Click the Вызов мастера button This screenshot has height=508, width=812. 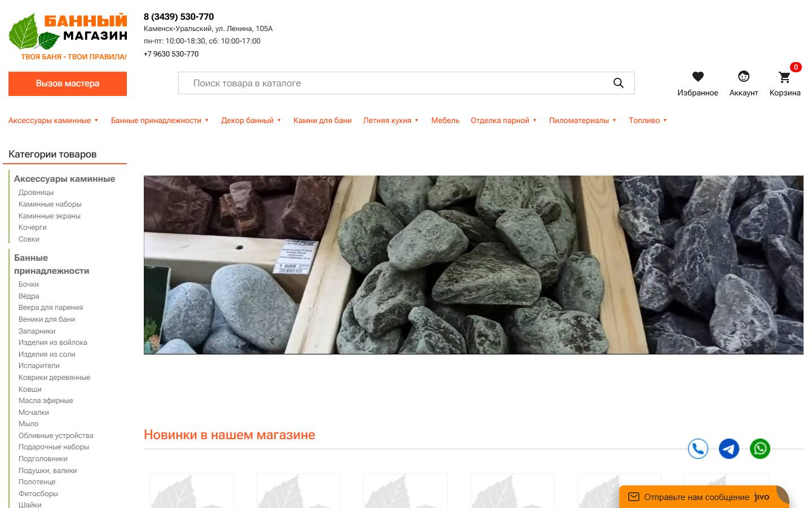[x=68, y=84]
